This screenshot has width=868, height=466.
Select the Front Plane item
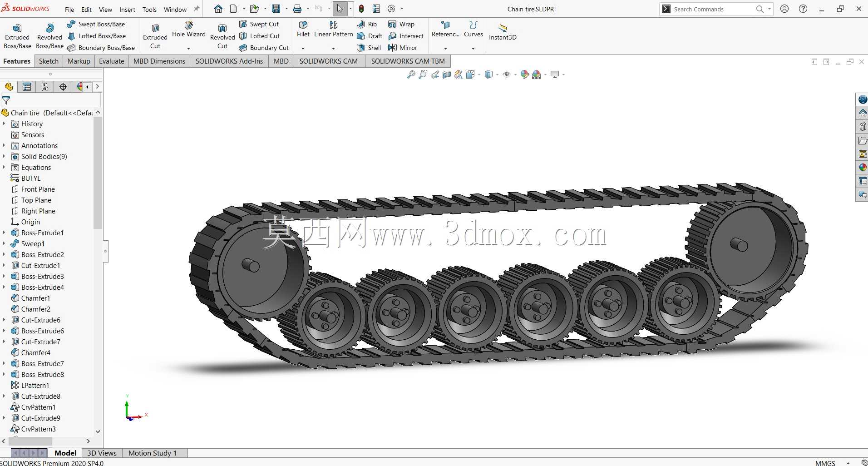pos(38,189)
